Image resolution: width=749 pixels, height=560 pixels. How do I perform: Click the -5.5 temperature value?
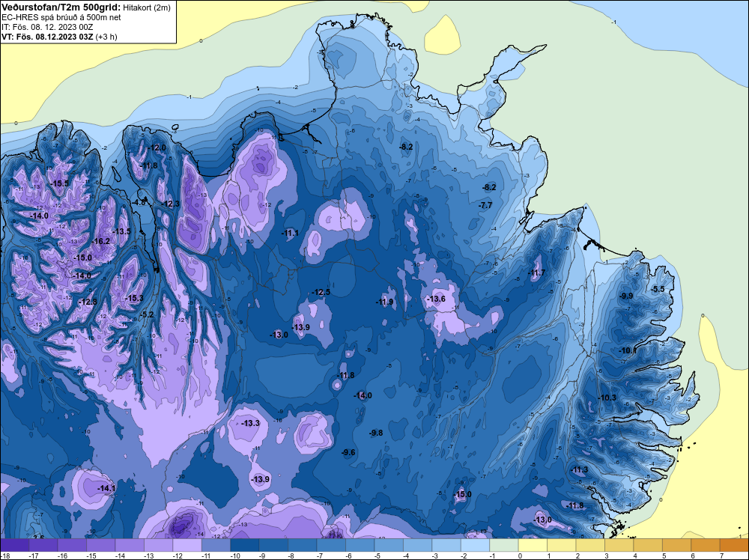[658, 289]
